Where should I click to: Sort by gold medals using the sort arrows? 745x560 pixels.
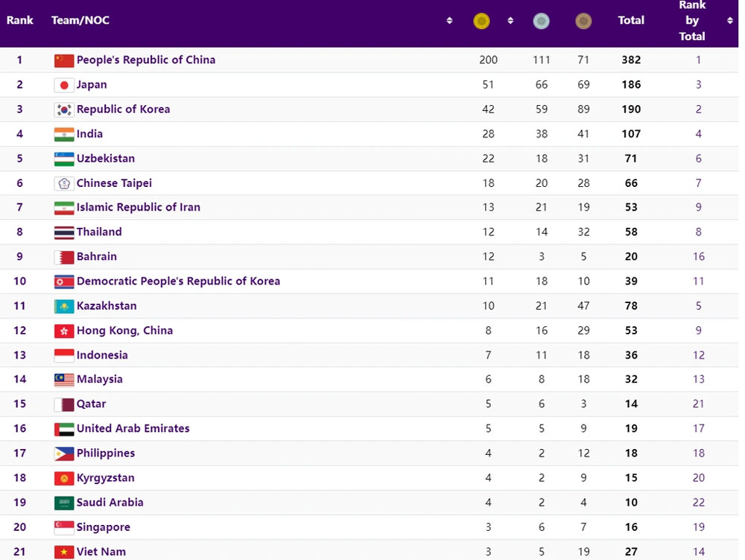click(x=510, y=20)
